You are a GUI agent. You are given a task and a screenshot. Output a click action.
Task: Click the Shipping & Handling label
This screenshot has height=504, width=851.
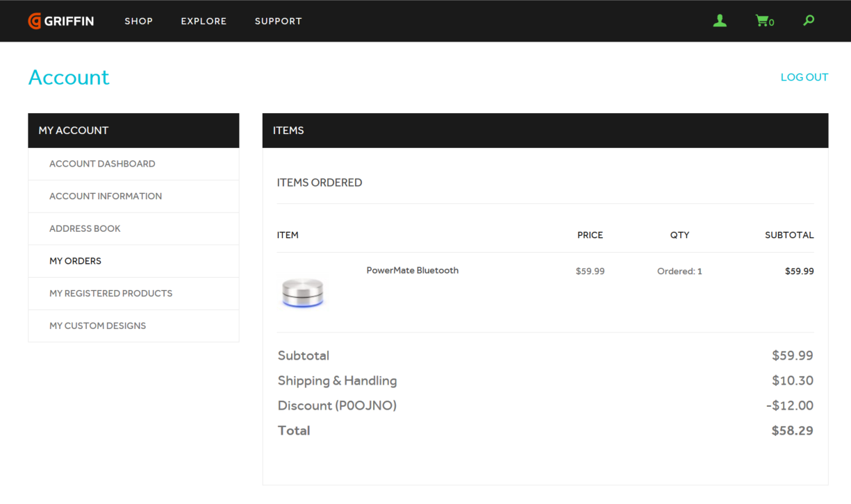click(x=338, y=380)
